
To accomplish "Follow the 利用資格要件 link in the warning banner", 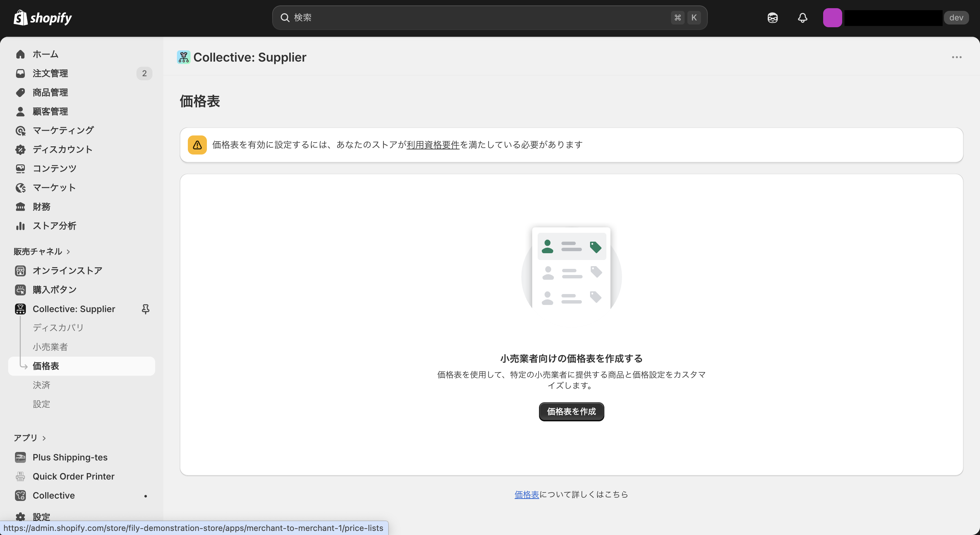I will click(432, 145).
